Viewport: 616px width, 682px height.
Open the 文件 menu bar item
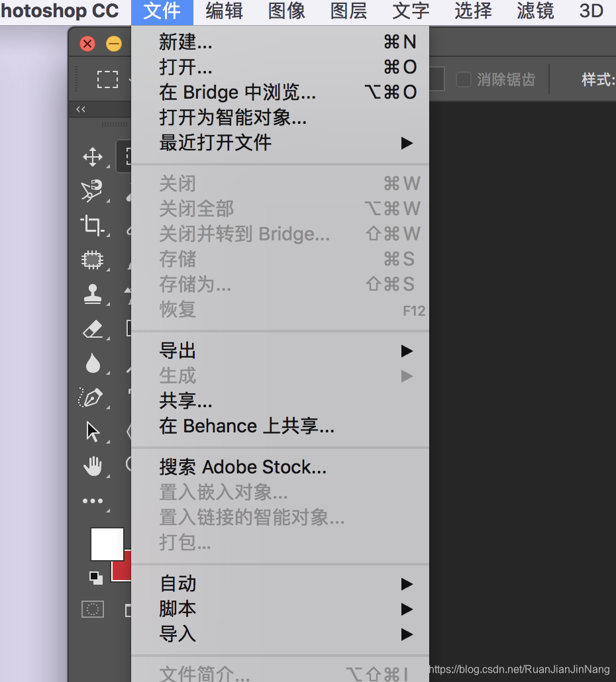(162, 11)
